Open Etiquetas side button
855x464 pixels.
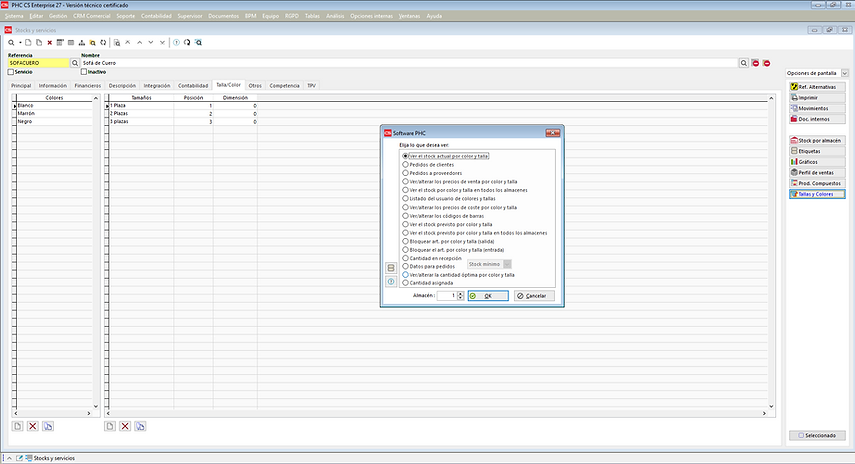(817, 151)
